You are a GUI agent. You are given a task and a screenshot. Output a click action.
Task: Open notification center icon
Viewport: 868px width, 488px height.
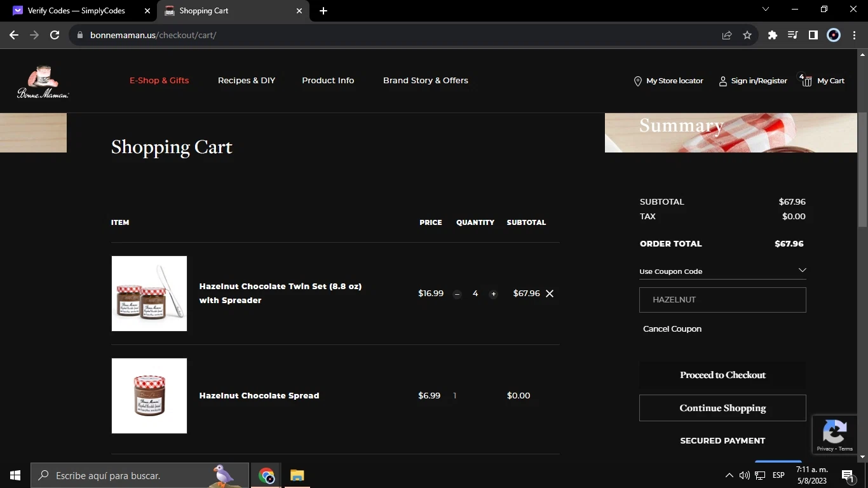(847, 475)
